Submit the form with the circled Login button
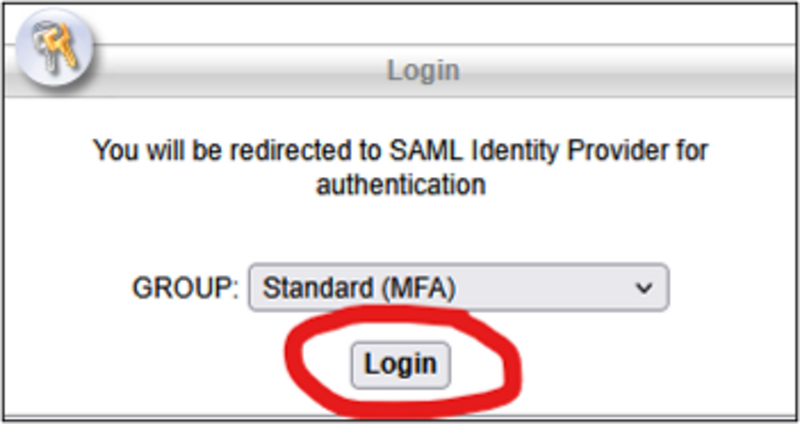The height and width of the screenshot is (424, 800). coord(400,363)
